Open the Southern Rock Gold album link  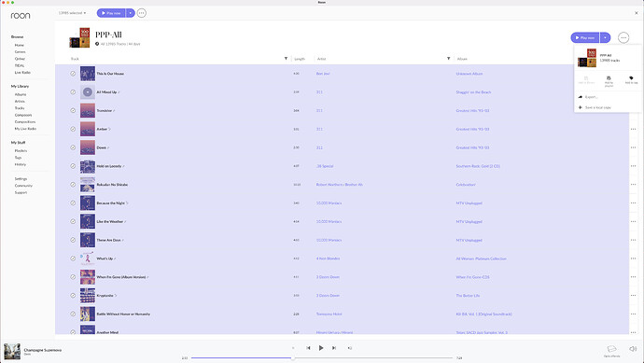(478, 166)
